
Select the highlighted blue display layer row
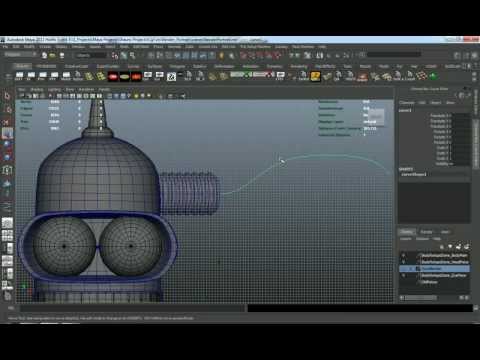point(435,268)
